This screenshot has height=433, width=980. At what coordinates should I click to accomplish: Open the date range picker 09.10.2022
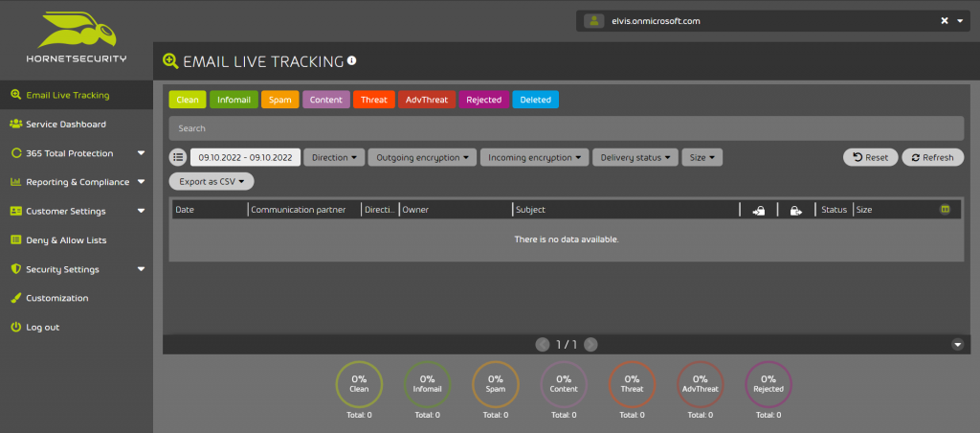(x=246, y=157)
